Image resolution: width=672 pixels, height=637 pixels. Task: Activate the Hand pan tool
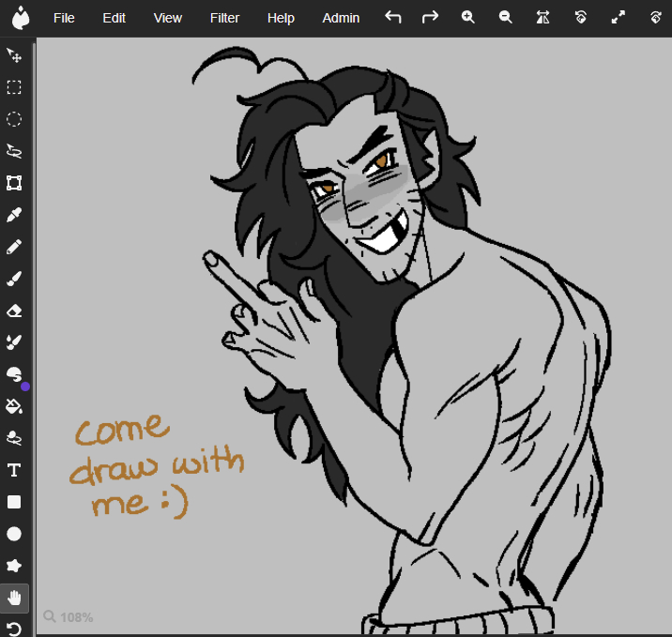coord(14,598)
